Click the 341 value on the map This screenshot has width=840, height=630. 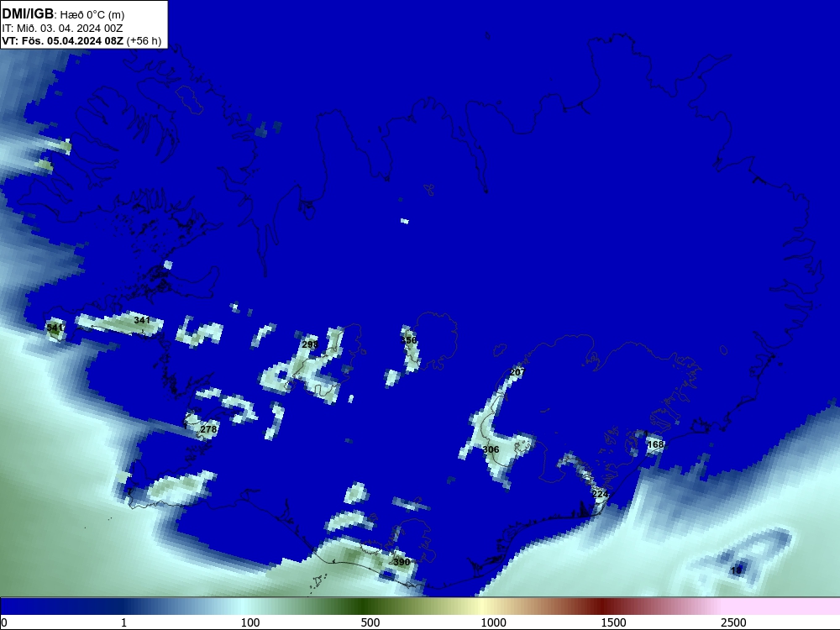coord(142,320)
